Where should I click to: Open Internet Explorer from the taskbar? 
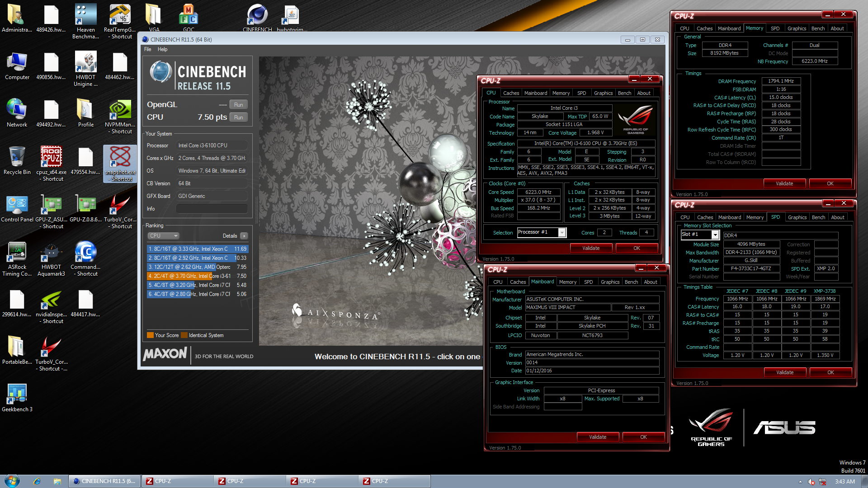(37, 481)
